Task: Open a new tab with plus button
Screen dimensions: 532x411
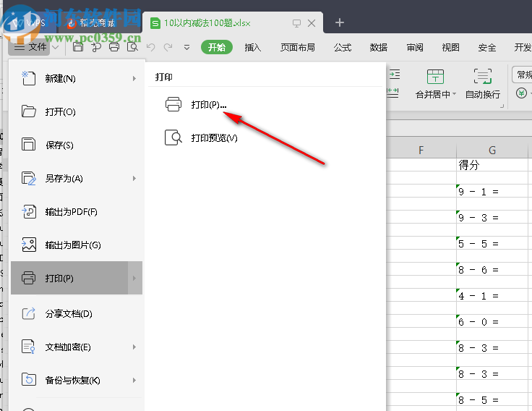Action: [339, 22]
